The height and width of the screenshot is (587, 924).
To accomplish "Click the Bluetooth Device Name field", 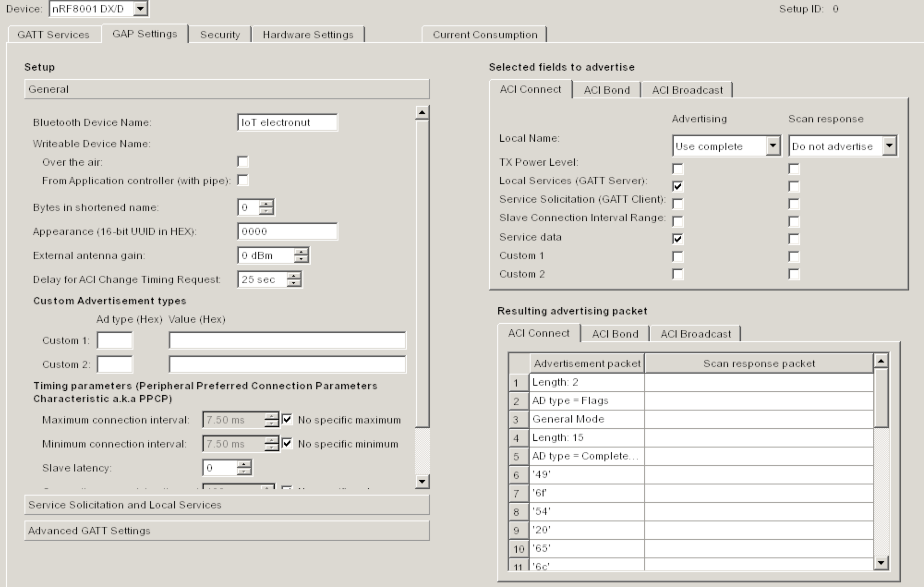I will [x=287, y=122].
